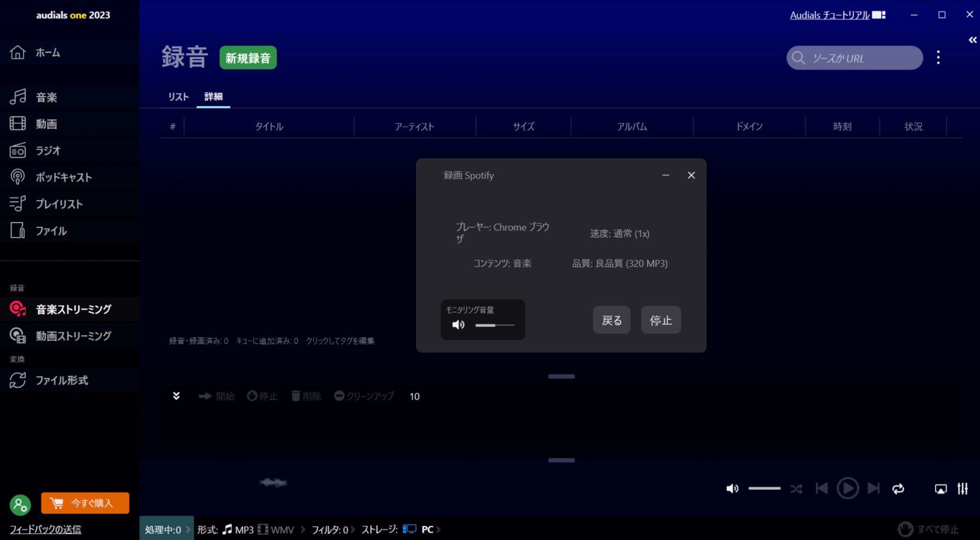
Task: Open MP3 audio format selector
Action: 238,529
